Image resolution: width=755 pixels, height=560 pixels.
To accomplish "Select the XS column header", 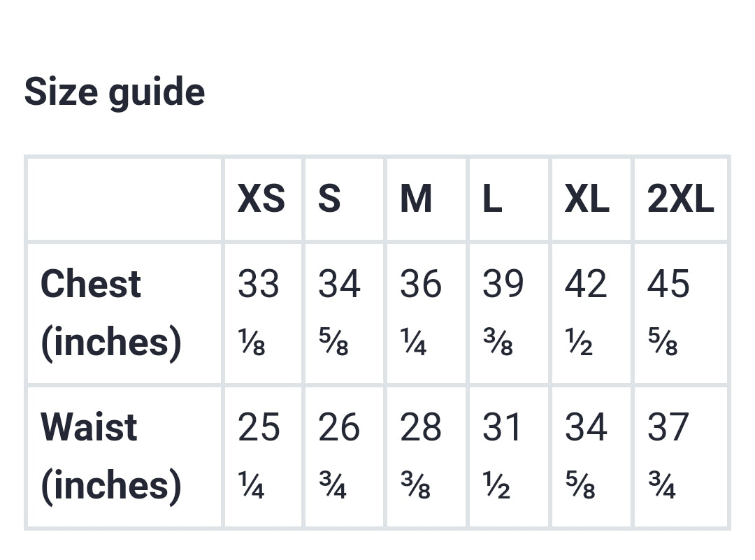I will tap(261, 199).
